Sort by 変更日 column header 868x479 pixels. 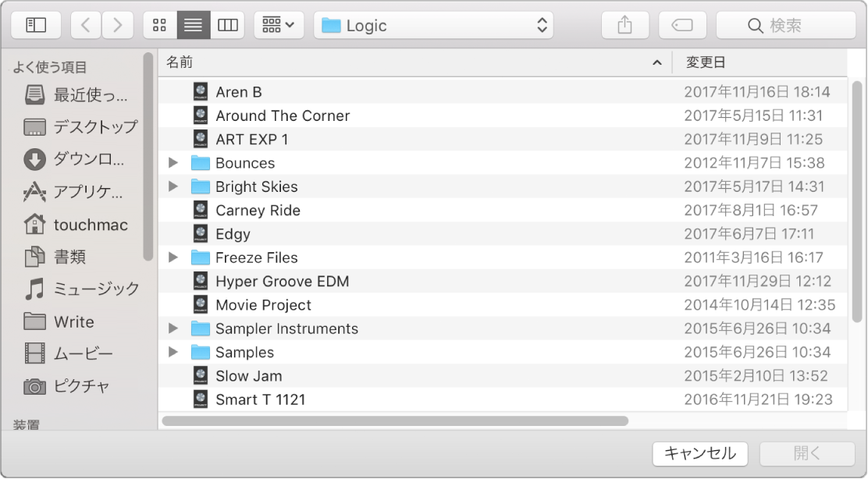coord(760,62)
